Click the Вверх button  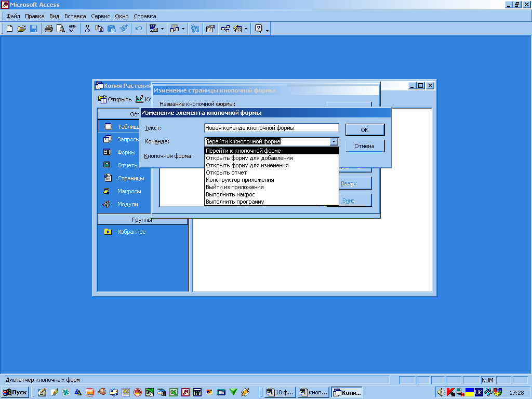(x=355, y=183)
